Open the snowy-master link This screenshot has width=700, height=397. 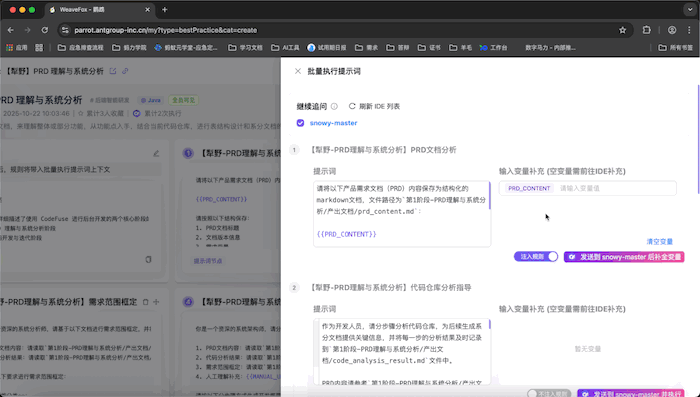333,123
